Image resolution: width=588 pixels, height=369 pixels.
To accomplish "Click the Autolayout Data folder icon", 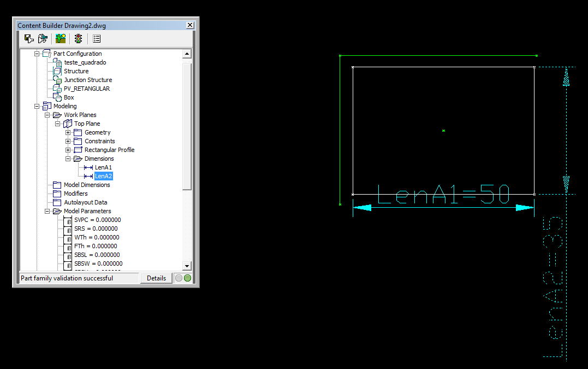I will (57, 202).
